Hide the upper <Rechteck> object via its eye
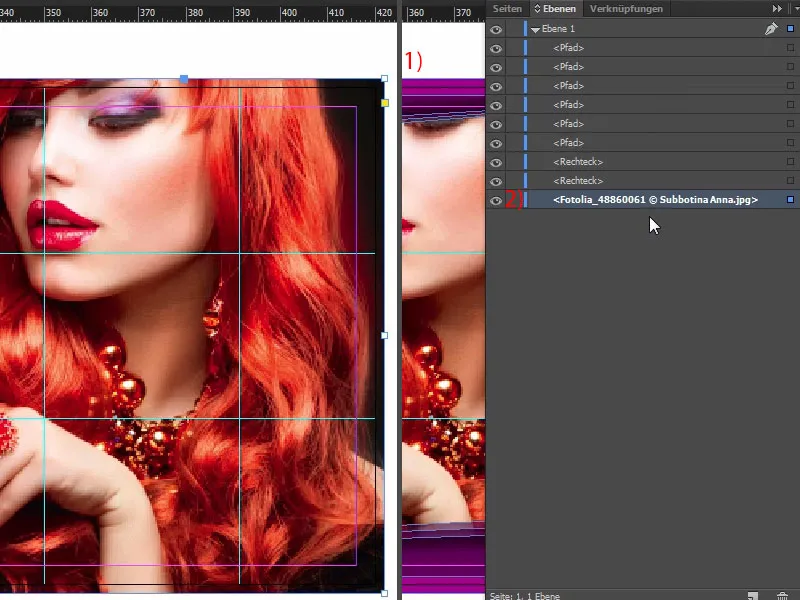The width and height of the screenshot is (800, 600). click(x=495, y=163)
